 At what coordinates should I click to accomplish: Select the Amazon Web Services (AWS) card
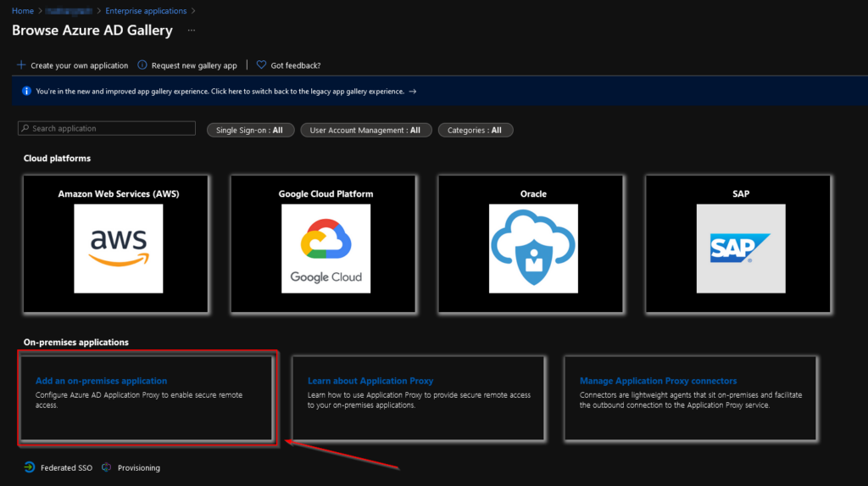(x=115, y=243)
